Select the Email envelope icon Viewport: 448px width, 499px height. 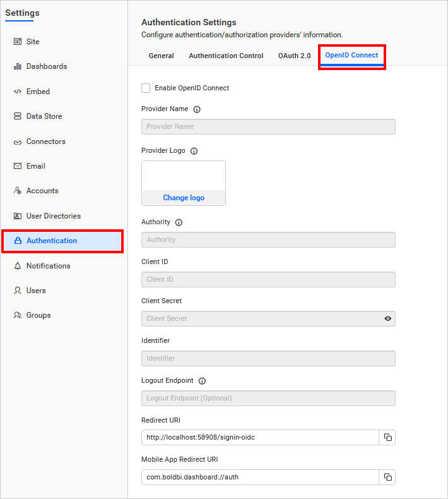pos(18,166)
